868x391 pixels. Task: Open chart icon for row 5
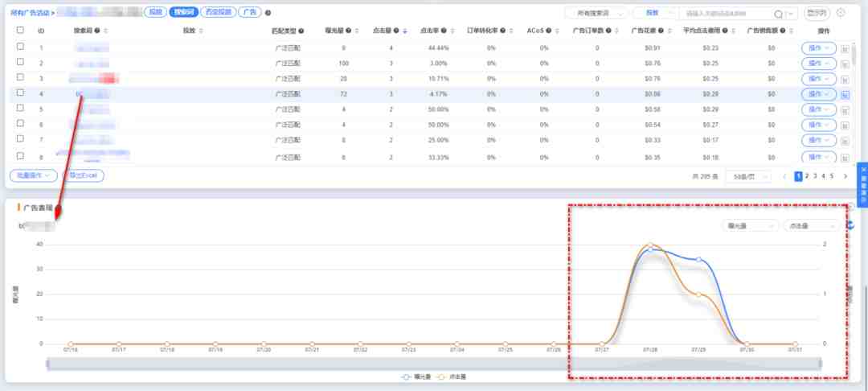click(x=845, y=110)
